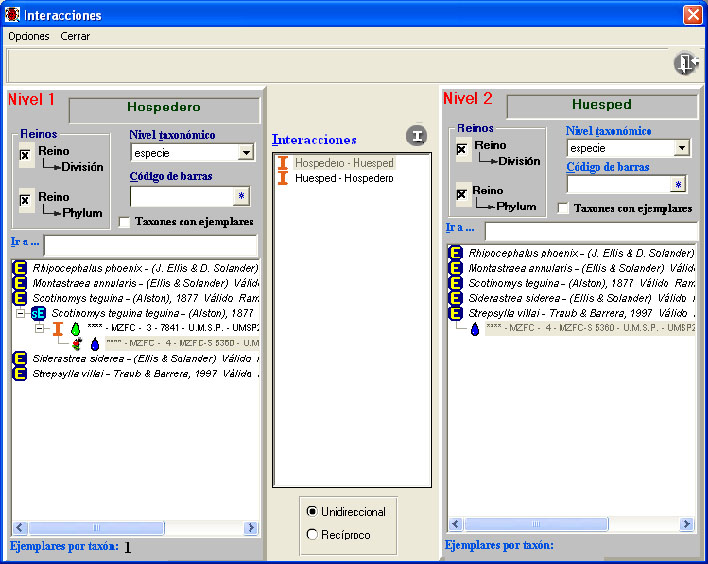
Task: Select MZFC - 3 - 7841 specimen row
Action: coord(173,328)
